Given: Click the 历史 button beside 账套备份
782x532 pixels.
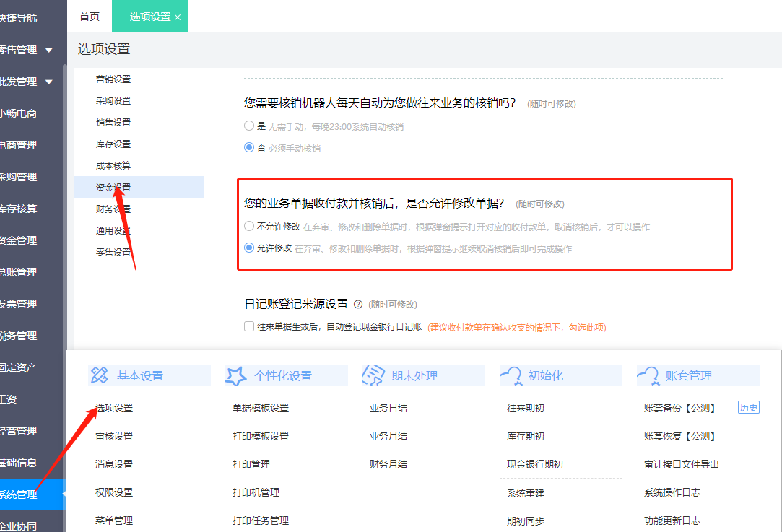Looking at the screenshot, I should coord(750,406).
